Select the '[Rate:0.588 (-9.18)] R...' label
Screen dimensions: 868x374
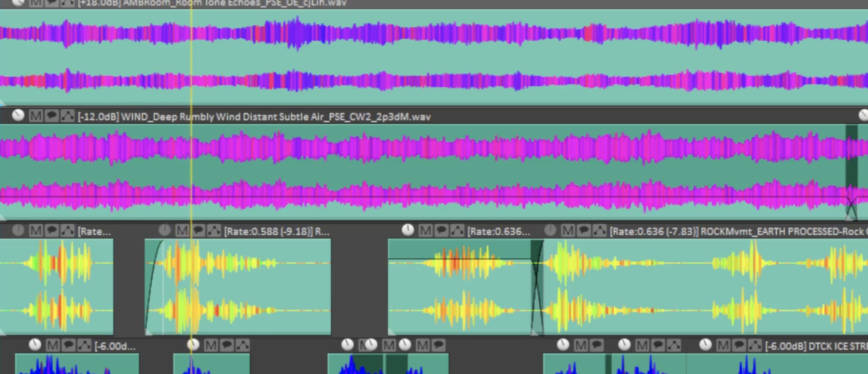click(276, 232)
